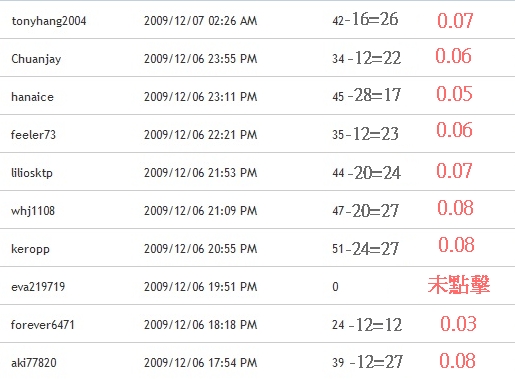Open the Chuanjay user entry

pos(36,59)
